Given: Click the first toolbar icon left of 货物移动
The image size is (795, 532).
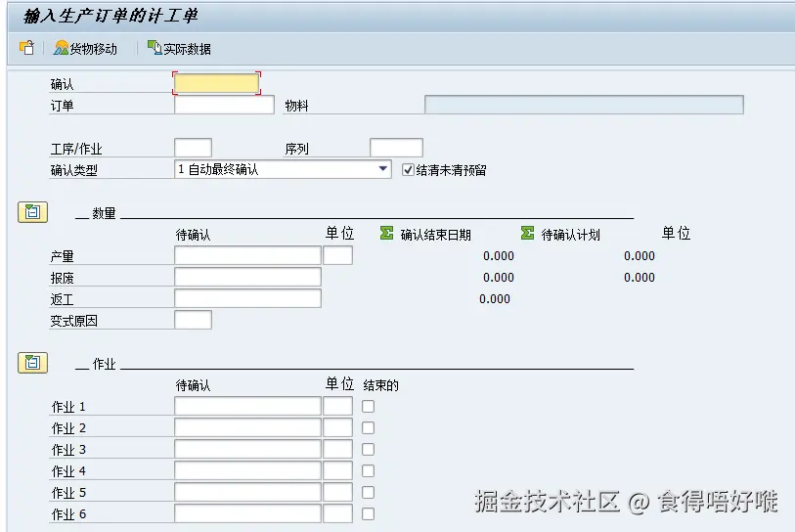Looking at the screenshot, I should [26, 48].
